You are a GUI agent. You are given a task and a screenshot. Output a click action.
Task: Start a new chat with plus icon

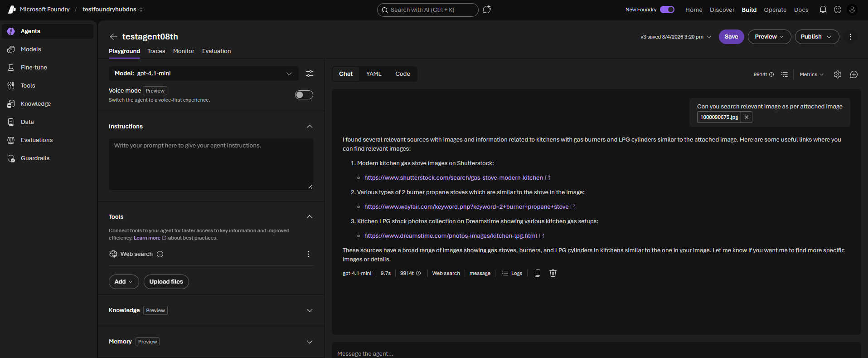(854, 74)
